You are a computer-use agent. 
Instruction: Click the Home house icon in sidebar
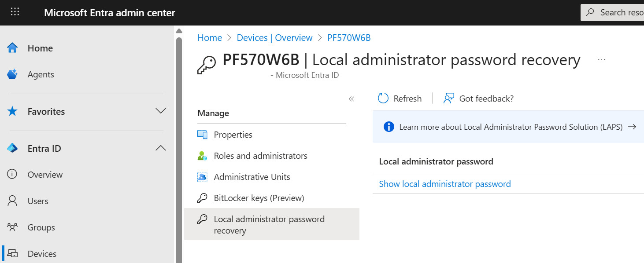click(12, 48)
